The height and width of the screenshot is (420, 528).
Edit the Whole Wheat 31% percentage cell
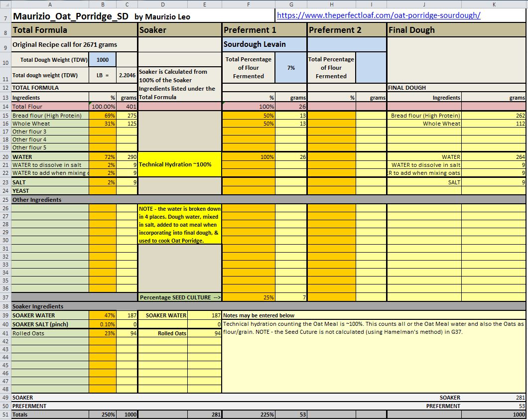pyautogui.click(x=103, y=124)
